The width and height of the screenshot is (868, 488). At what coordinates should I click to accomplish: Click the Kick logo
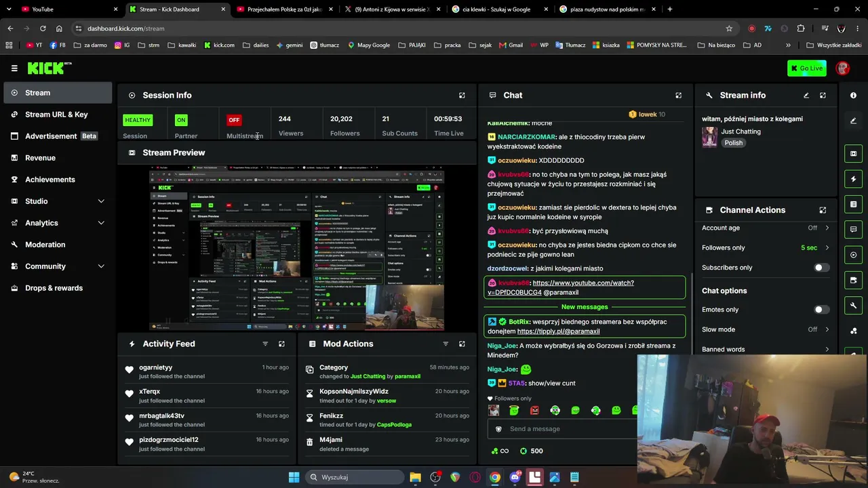[x=49, y=68]
